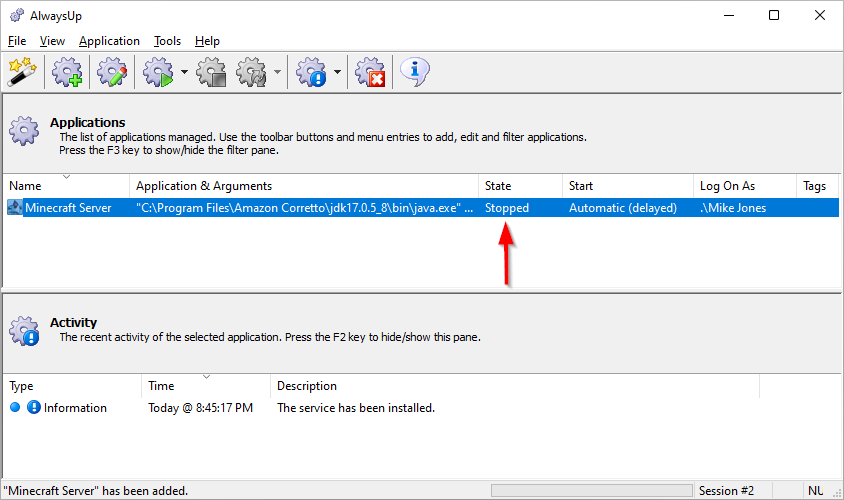Open the Tools menu
The width and height of the screenshot is (844, 500).
coord(167,41)
